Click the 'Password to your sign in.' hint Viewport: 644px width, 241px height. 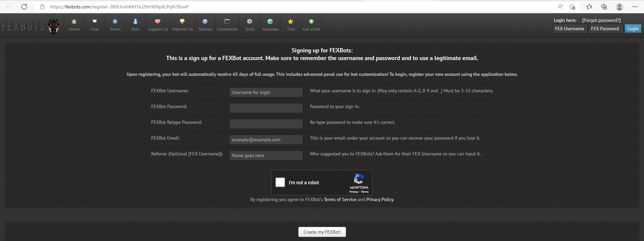click(x=335, y=106)
